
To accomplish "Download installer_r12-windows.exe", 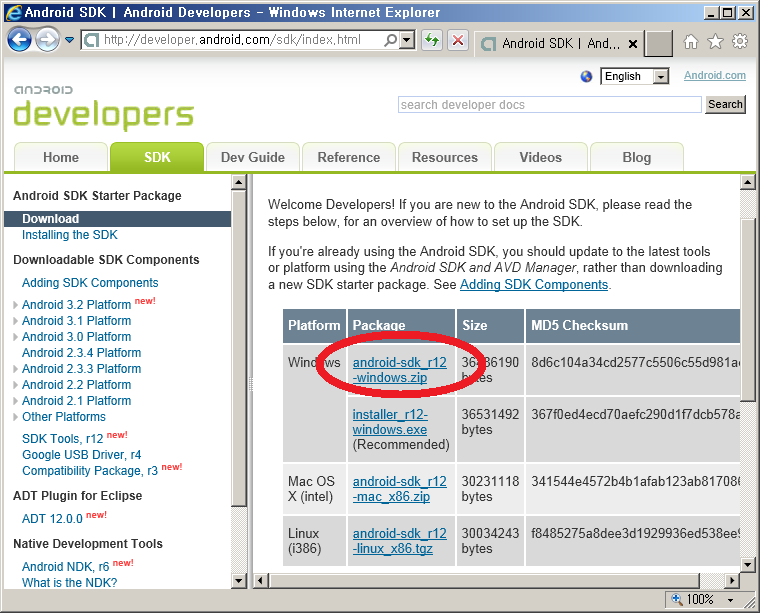I will pyautogui.click(x=390, y=422).
